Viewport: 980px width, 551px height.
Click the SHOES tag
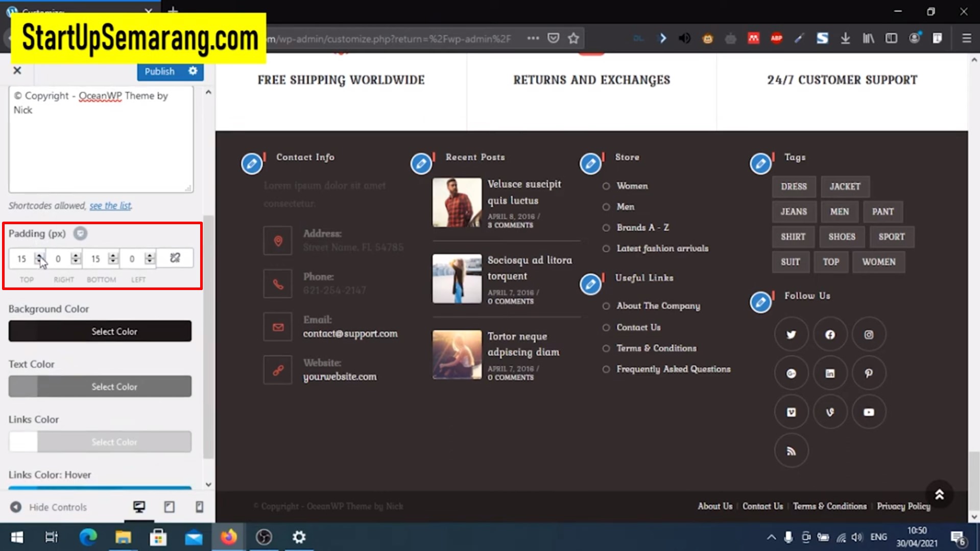point(842,237)
